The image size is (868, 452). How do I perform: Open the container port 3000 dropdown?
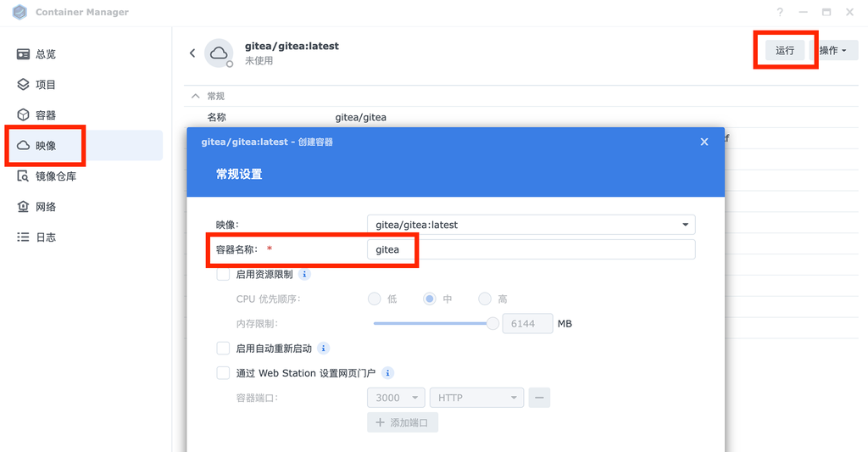pos(396,398)
